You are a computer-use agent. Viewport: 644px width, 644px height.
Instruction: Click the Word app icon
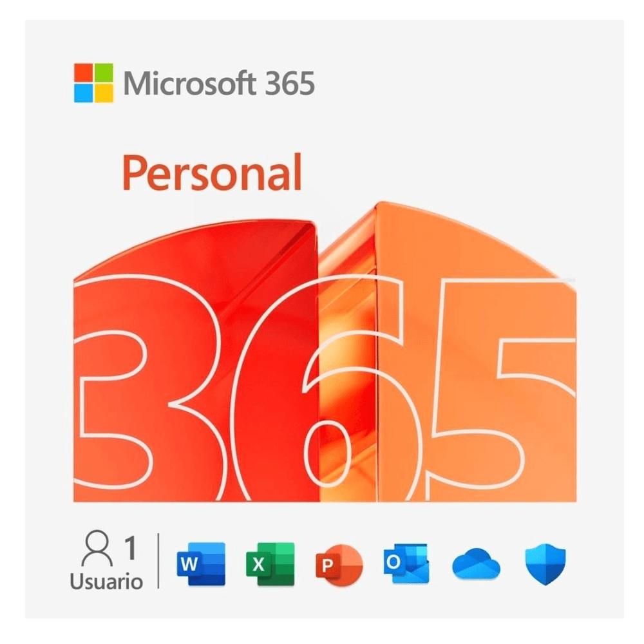point(201,563)
